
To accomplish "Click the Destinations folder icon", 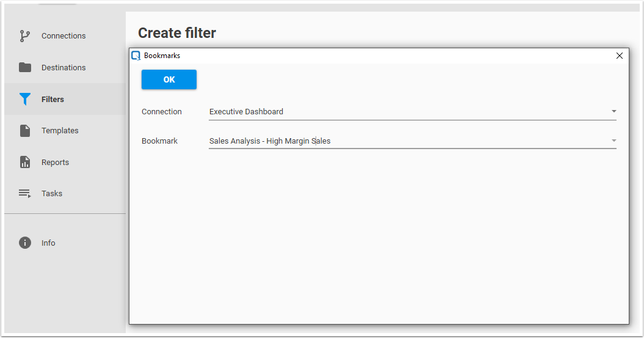I will (25, 68).
